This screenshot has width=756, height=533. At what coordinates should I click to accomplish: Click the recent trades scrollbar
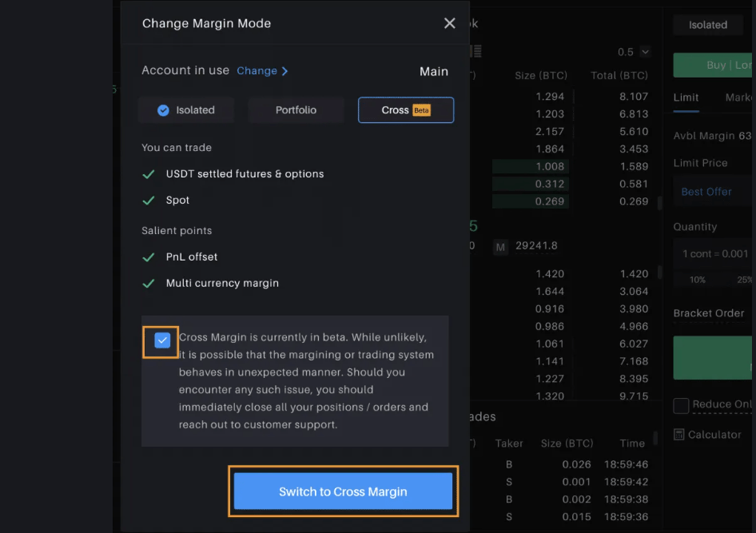point(655,438)
